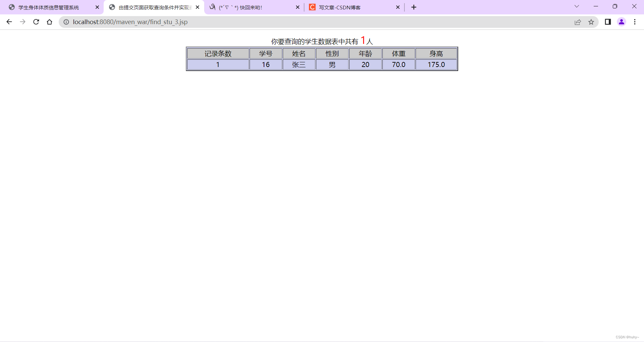Image resolution: width=644 pixels, height=342 pixels.
Task: Go back to the previous page
Action: tap(9, 22)
